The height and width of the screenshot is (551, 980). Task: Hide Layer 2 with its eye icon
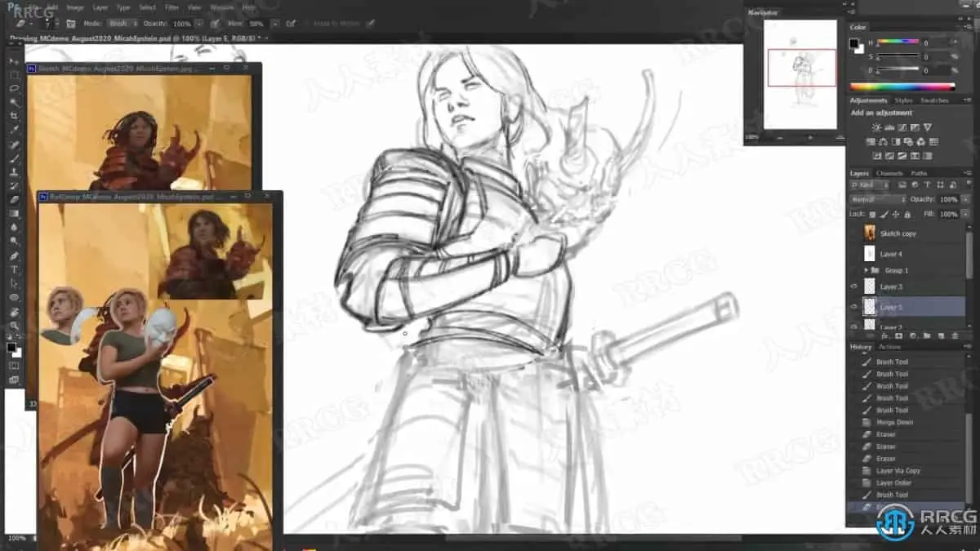click(x=854, y=326)
